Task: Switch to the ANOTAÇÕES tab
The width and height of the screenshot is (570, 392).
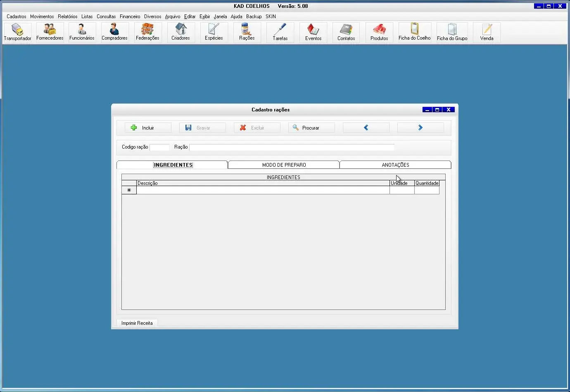Action: pyautogui.click(x=395, y=165)
